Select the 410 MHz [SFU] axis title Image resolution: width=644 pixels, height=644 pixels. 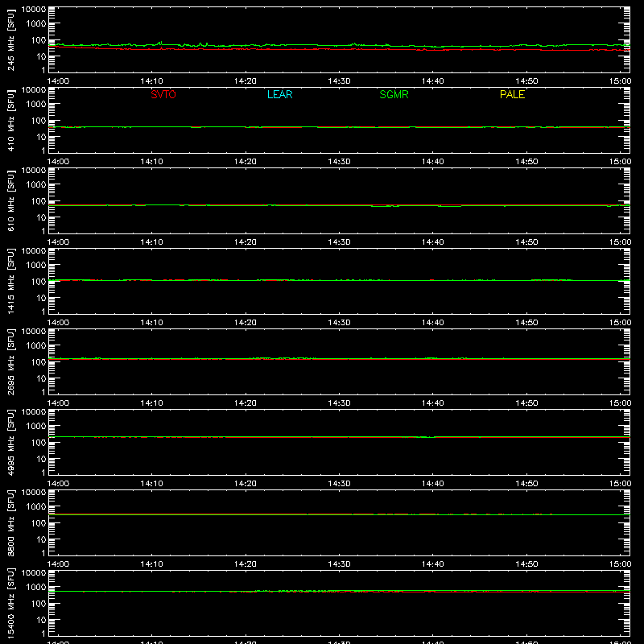[x=11, y=120]
